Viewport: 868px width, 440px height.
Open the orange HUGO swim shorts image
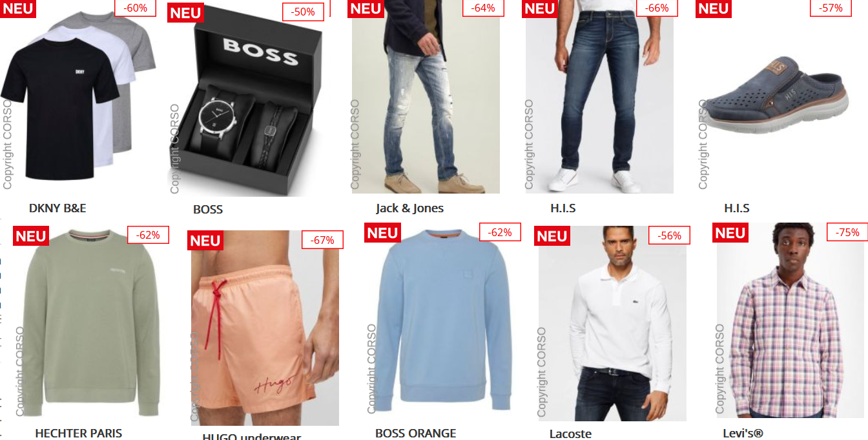[265, 328]
